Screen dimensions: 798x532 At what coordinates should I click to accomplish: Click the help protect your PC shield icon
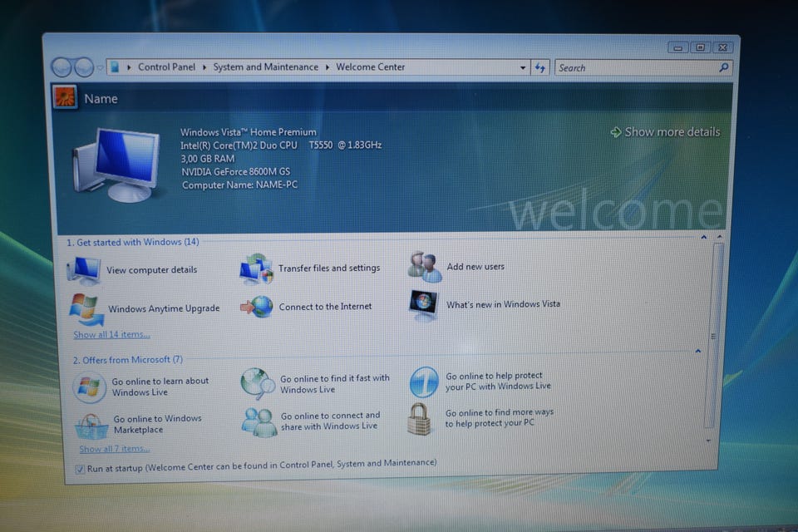[x=424, y=382]
